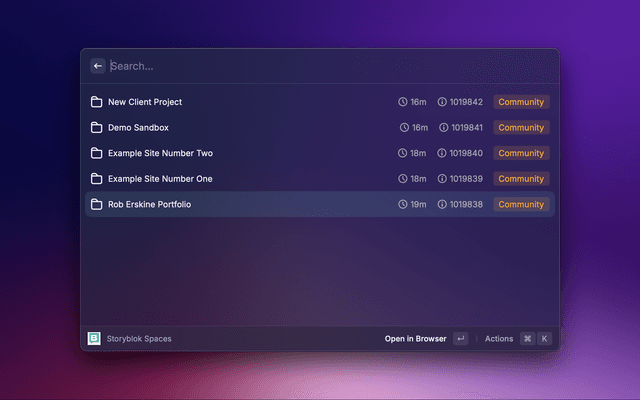This screenshot has width=640, height=400.
Task: Click the Storyblok logo icon in footer
Action: coord(95,339)
